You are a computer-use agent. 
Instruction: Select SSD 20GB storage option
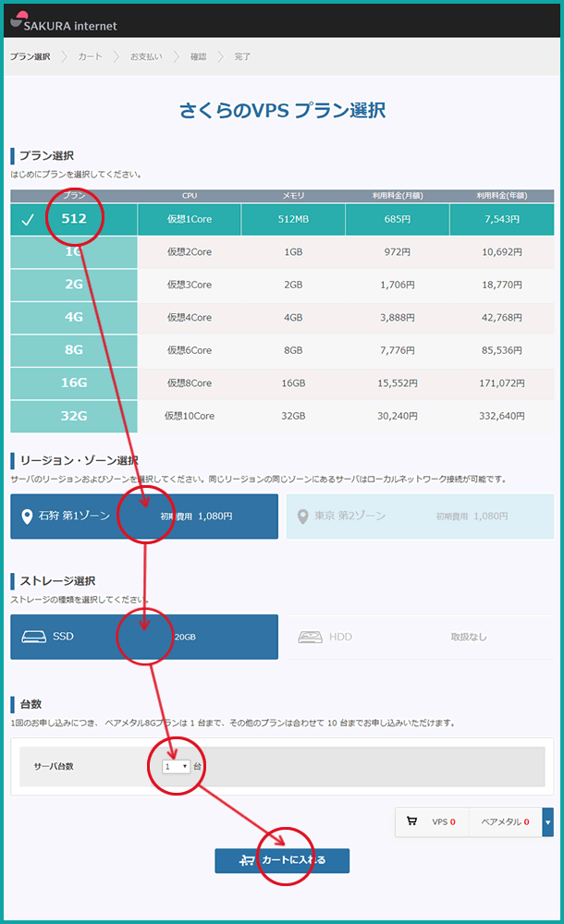[144, 637]
